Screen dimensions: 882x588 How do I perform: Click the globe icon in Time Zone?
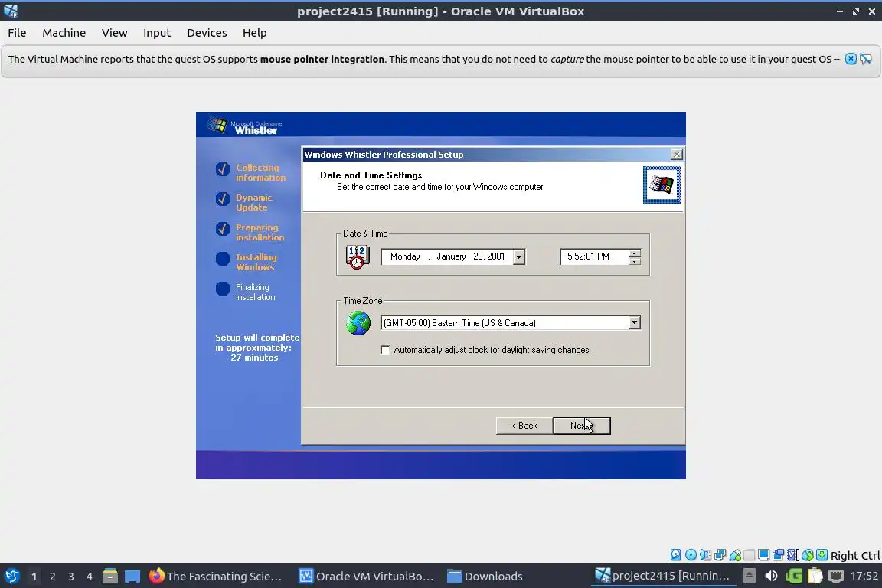point(358,324)
